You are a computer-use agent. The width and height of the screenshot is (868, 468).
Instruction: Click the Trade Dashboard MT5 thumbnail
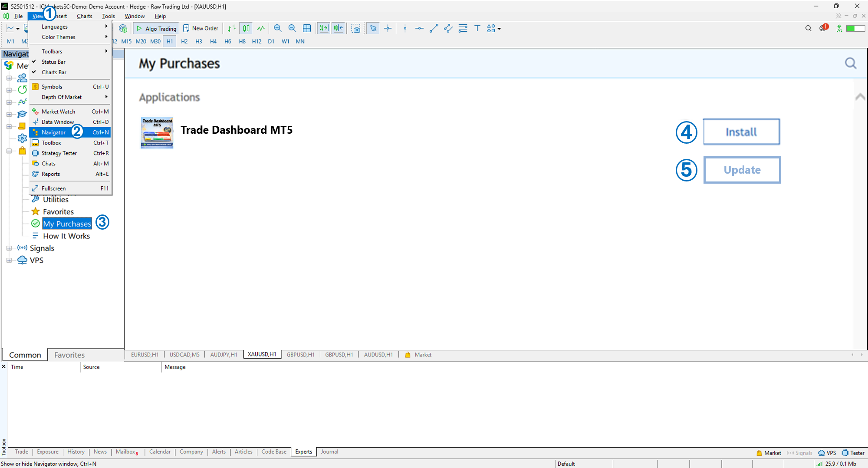[x=157, y=132]
